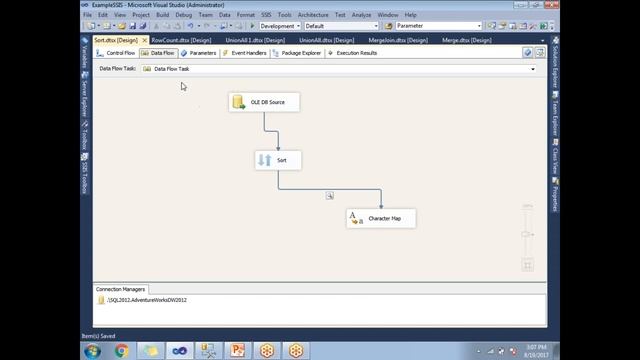Open the MergeJoin.dtsx [Design] document tab
The height and width of the screenshot is (360, 640).
(398, 40)
